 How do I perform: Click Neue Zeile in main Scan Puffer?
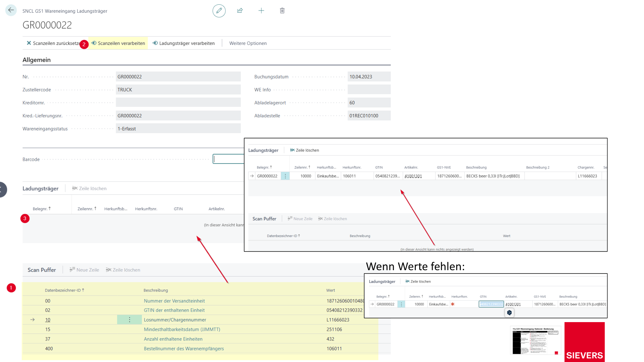[84, 270]
